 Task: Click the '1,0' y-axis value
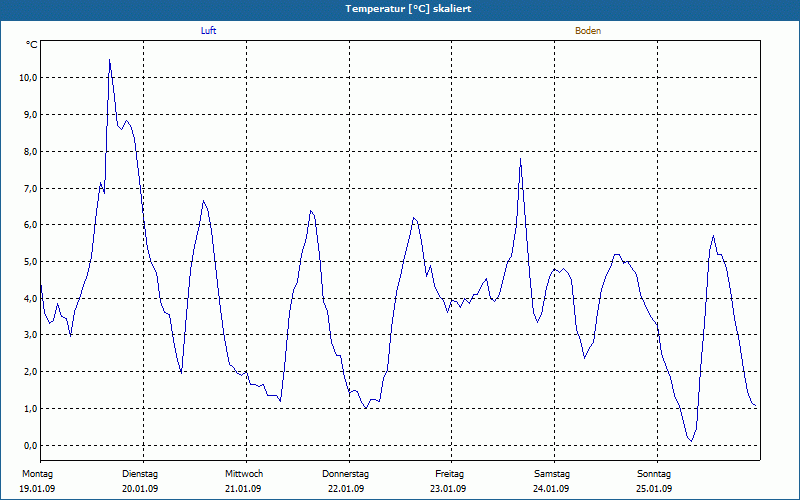coord(30,409)
